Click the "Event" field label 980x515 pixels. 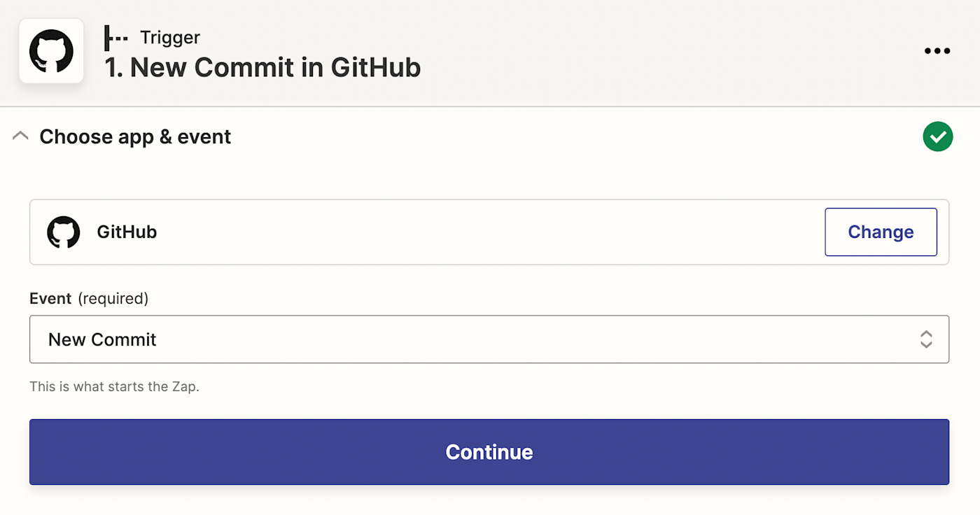tap(50, 299)
